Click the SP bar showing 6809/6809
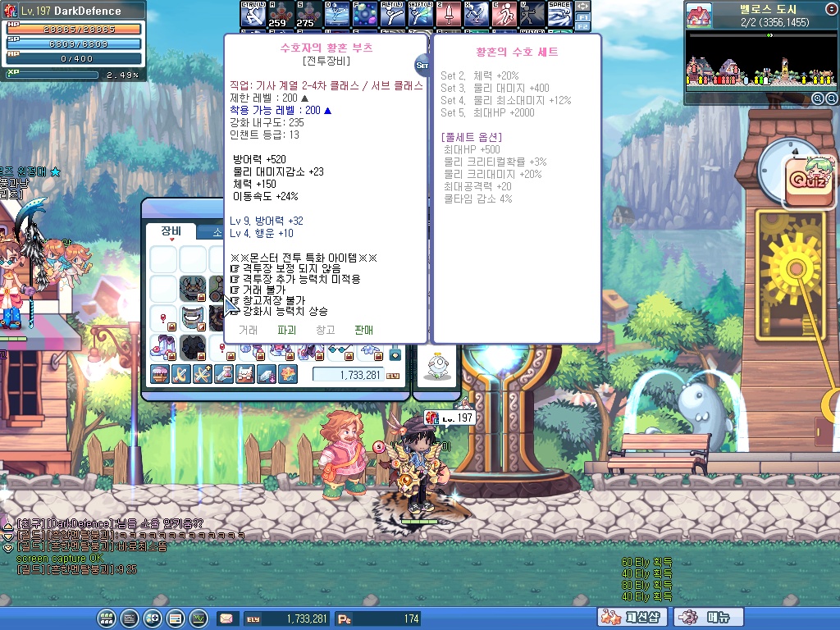840x630 pixels. coord(74,44)
